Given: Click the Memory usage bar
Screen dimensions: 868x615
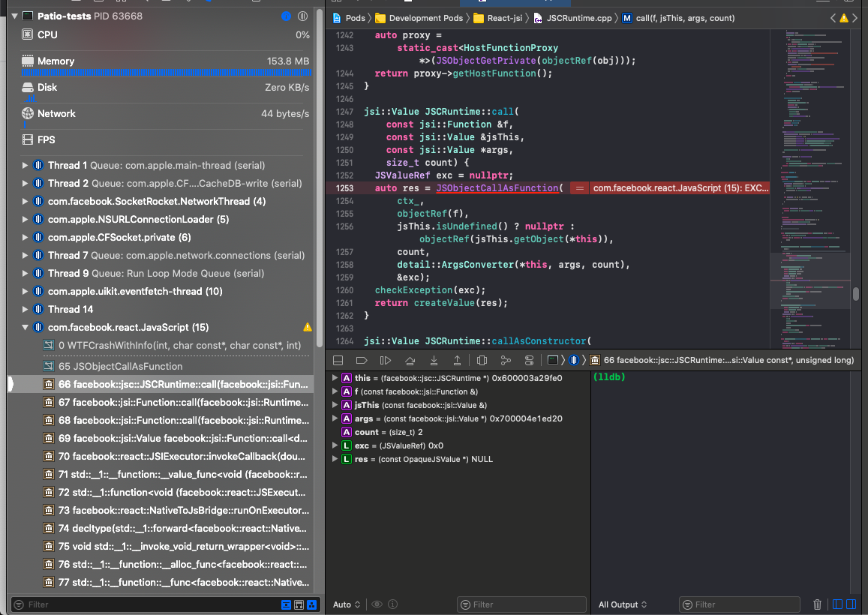Looking at the screenshot, I should [x=166, y=73].
